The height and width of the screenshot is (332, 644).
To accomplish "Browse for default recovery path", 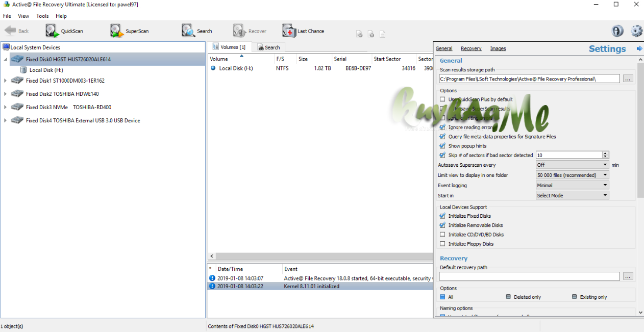I will coord(628,276).
